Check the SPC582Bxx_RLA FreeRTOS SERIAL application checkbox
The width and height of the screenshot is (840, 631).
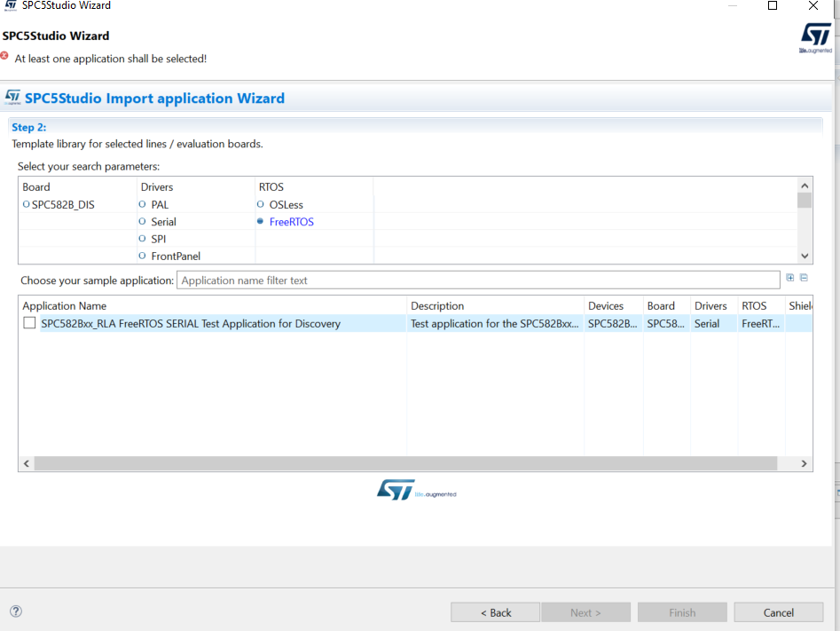(27, 323)
